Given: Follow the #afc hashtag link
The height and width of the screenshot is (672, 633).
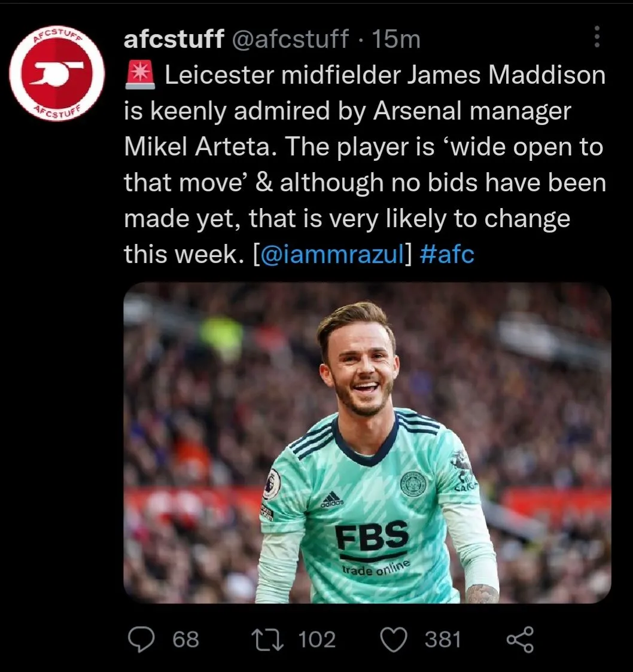Looking at the screenshot, I should 448,255.
